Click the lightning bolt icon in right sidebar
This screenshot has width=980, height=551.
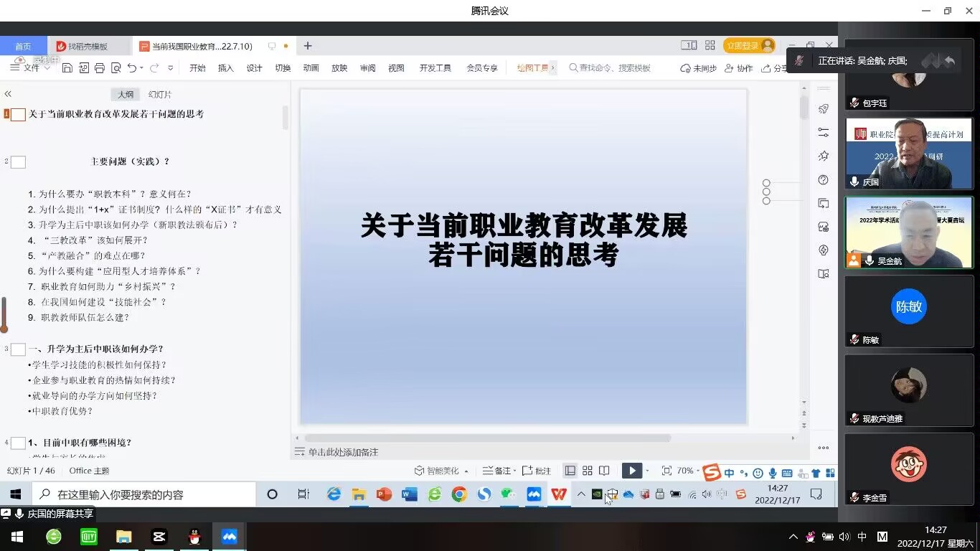(x=824, y=250)
